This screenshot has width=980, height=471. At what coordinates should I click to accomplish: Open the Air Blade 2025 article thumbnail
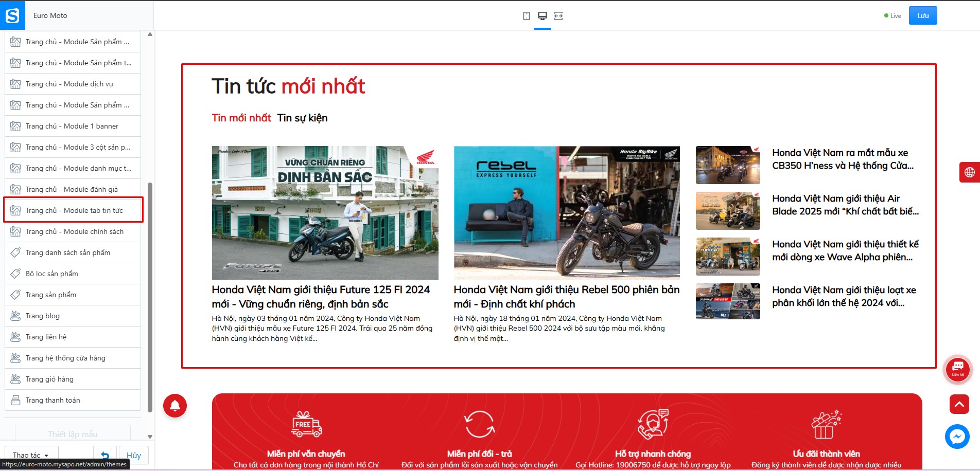point(728,211)
